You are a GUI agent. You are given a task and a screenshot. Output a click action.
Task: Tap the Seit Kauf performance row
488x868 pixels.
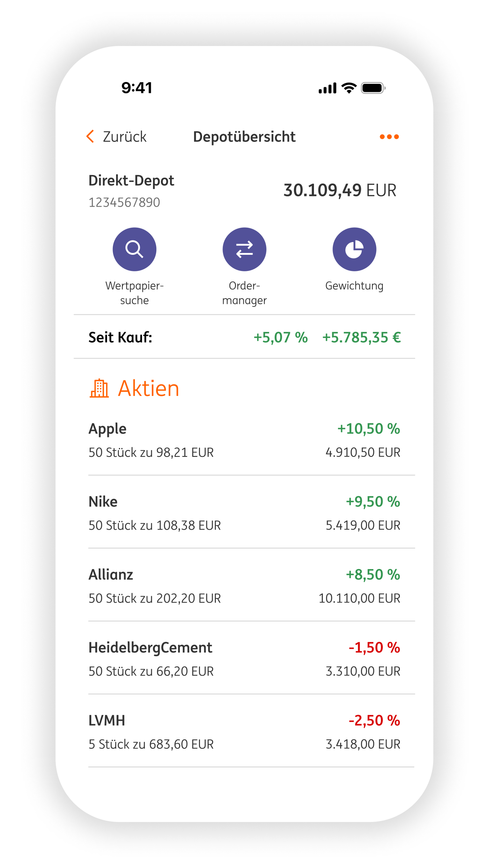244,337
